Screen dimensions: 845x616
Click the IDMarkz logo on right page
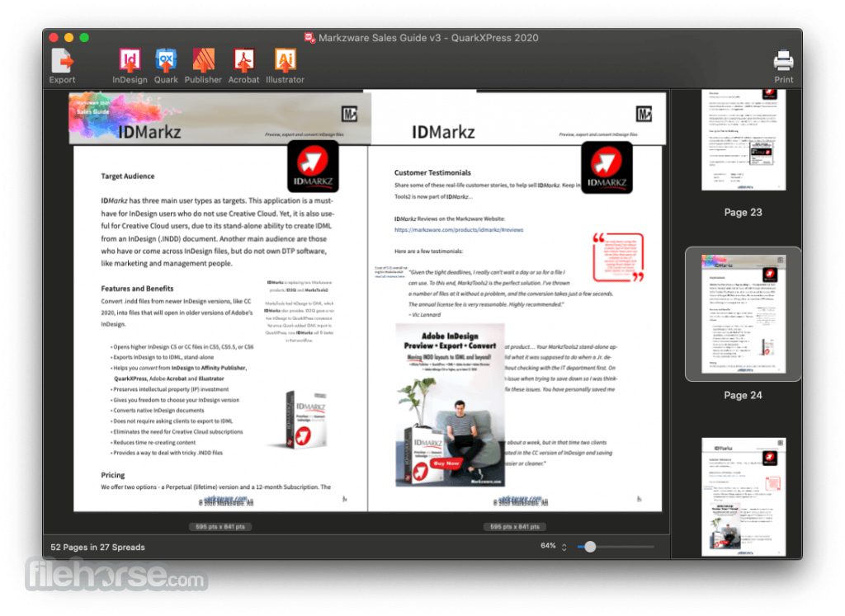607,167
